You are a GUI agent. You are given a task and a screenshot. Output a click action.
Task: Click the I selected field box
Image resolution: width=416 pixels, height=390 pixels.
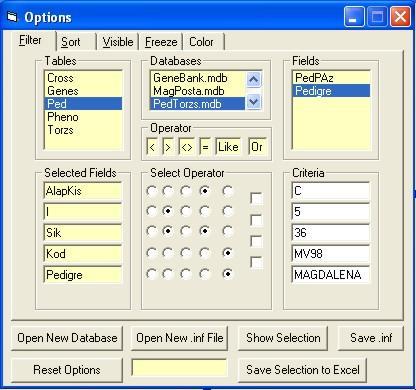coord(83,212)
